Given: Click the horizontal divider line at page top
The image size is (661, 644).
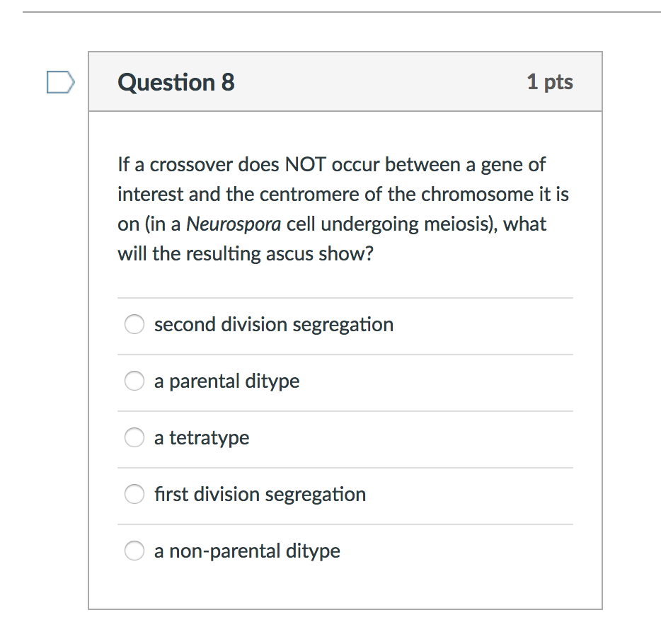Looking at the screenshot, I should coord(340,12).
